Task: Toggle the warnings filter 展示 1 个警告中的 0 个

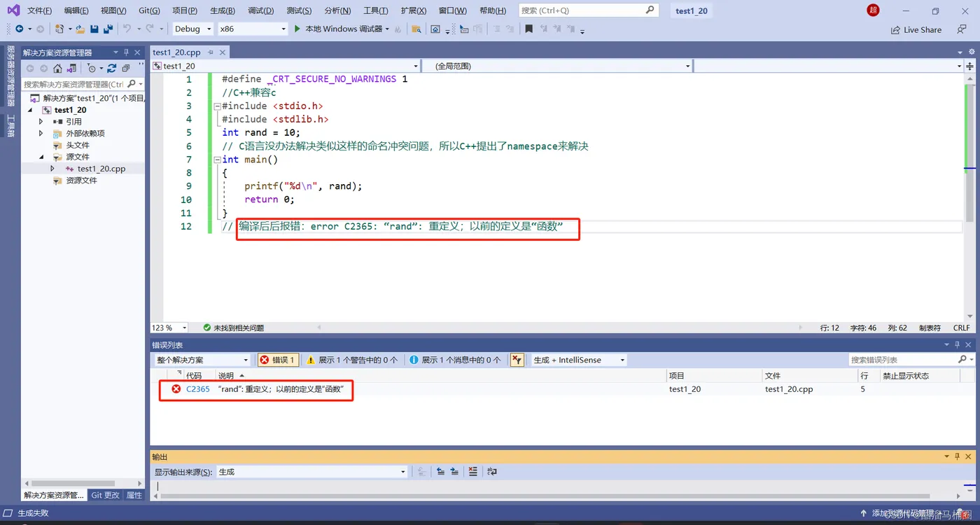Action: (352, 360)
